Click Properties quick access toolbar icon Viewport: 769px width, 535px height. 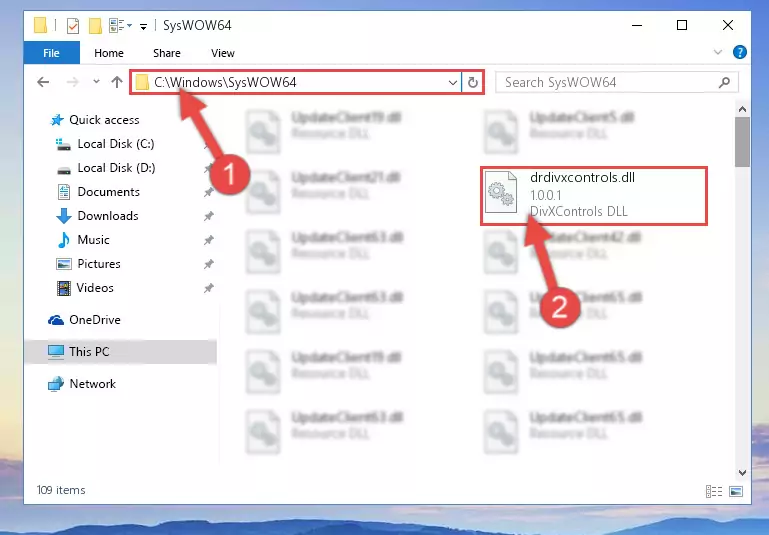click(73, 25)
